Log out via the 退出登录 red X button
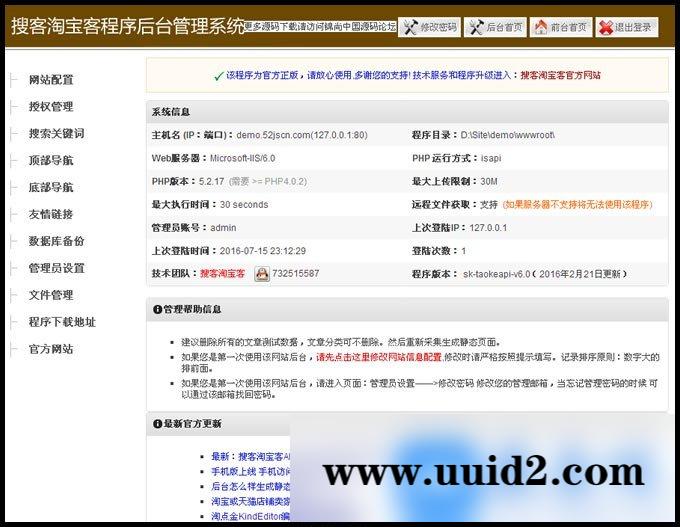The image size is (680, 527). tap(627, 27)
